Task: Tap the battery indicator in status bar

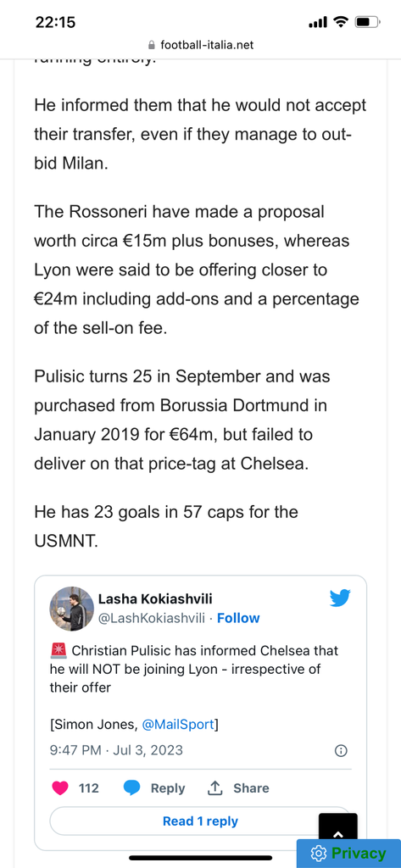Action: tap(366, 22)
